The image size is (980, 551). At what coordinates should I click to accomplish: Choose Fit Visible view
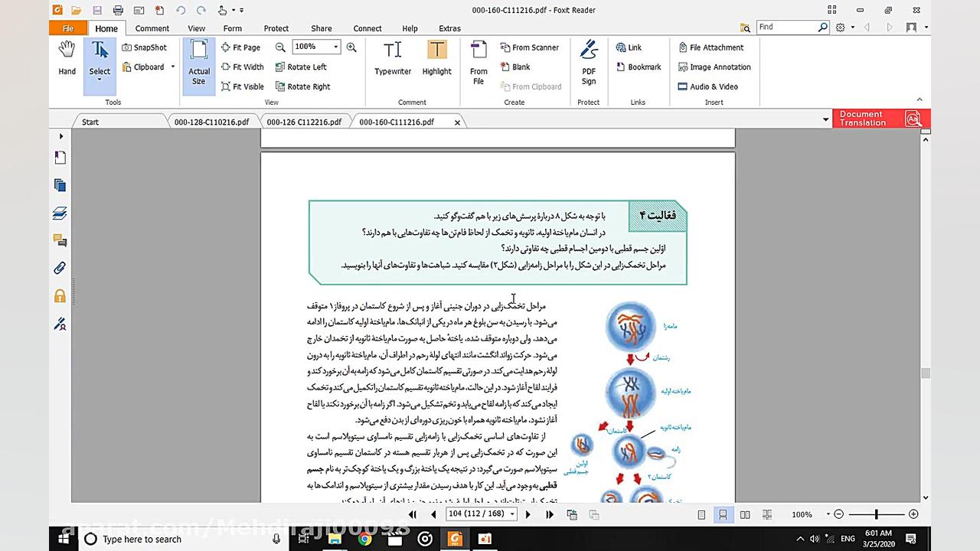point(242,87)
